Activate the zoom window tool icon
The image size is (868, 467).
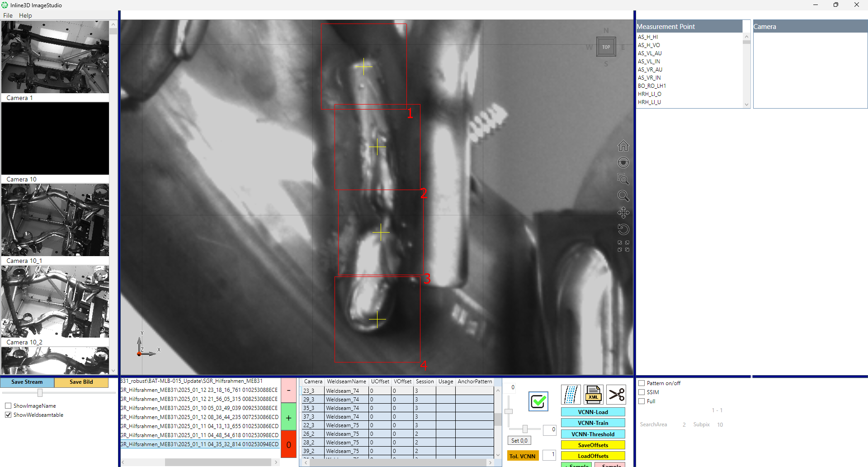623,179
